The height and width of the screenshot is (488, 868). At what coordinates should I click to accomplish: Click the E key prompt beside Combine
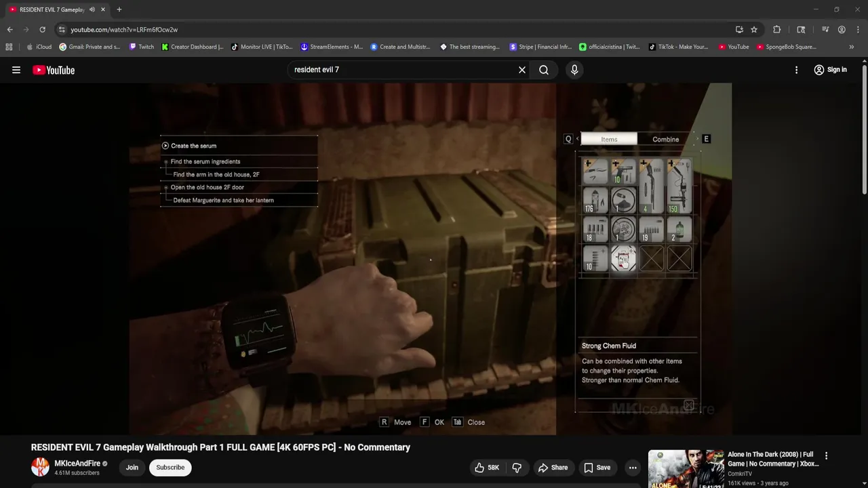point(706,139)
